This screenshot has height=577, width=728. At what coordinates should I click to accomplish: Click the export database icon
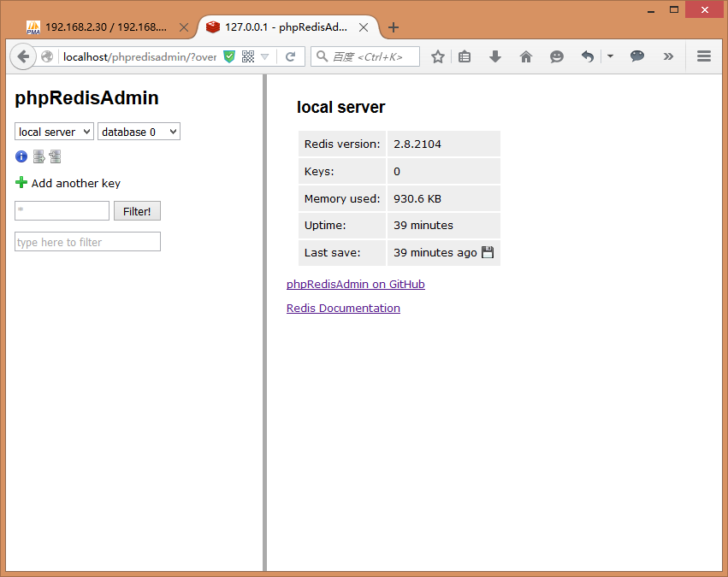39,156
